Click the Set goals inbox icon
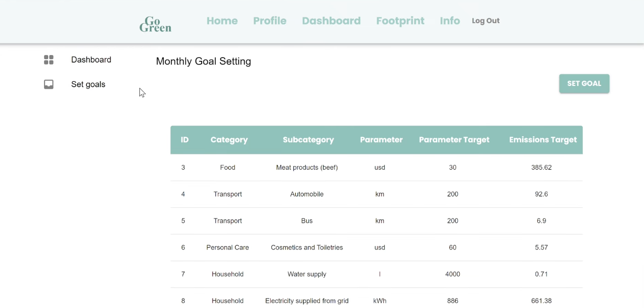Viewport: 644px width, 308px height. (49, 84)
